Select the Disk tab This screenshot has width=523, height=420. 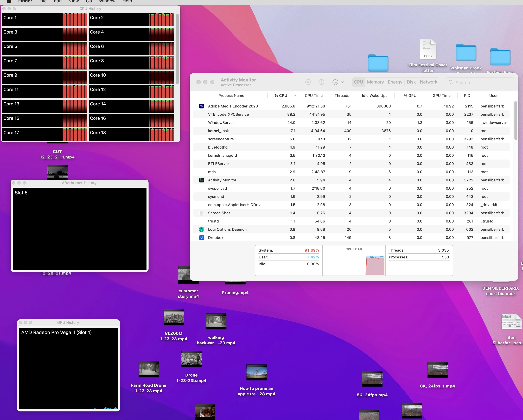pyautogui.click(x=411, y=82)
